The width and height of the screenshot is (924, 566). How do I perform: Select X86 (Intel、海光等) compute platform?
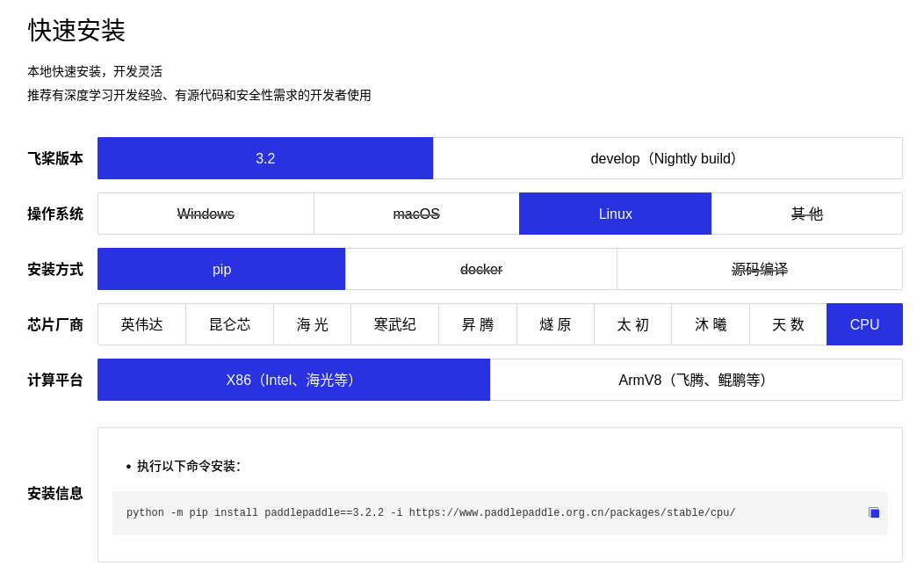pyautogui.click(x=293, y=380)
